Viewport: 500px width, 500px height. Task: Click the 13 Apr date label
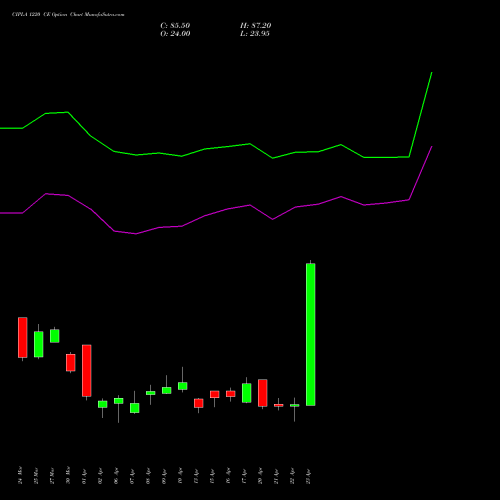[196, 476]
